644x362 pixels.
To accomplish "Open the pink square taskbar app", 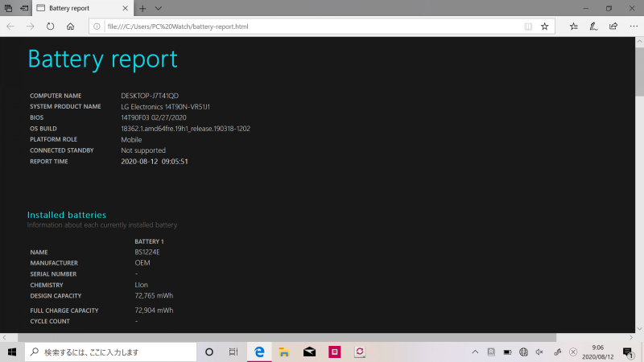I will point(334,352).
